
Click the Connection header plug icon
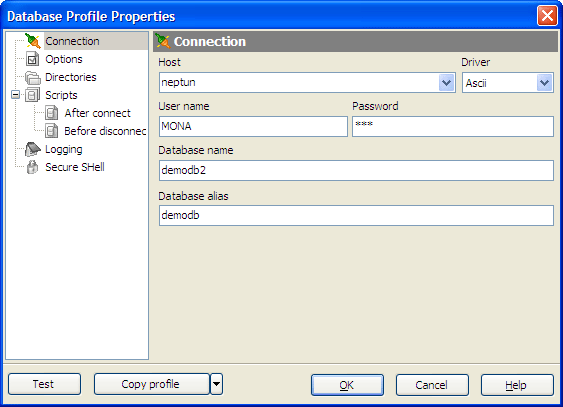click(163, 42)
